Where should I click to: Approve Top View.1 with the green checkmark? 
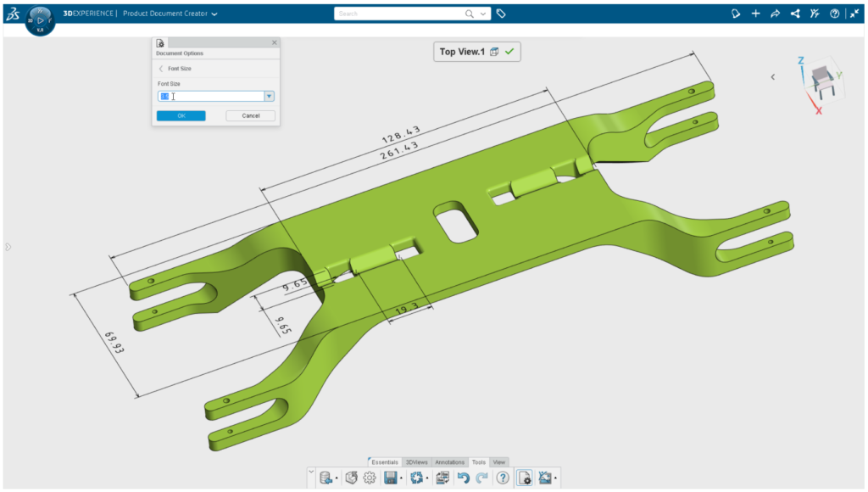[509, 51]
